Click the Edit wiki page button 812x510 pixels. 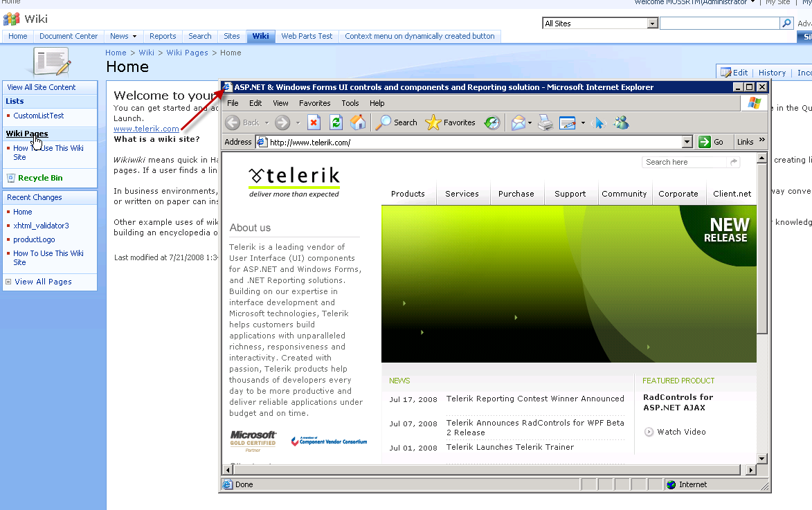tap(734, 73)
